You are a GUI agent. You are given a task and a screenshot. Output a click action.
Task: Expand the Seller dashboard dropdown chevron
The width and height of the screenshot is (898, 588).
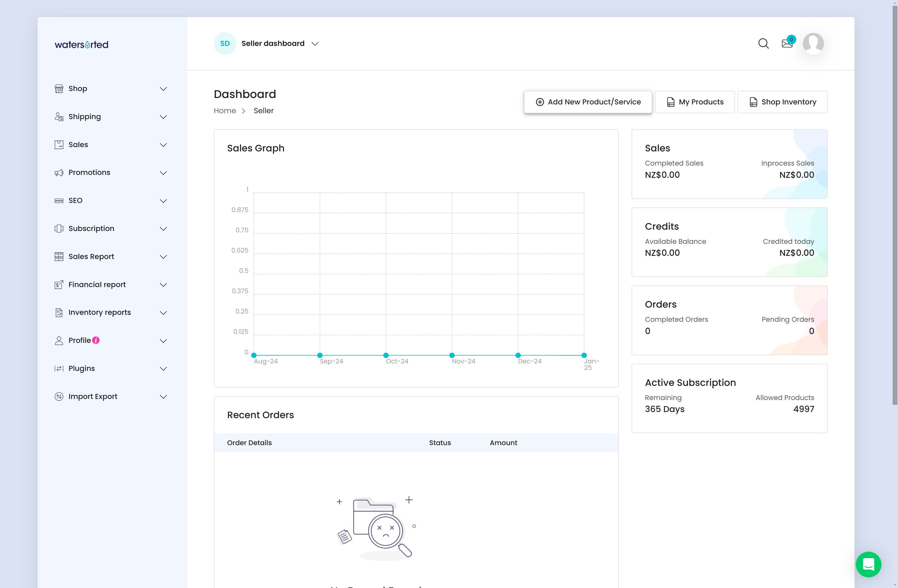pos(315,44)
